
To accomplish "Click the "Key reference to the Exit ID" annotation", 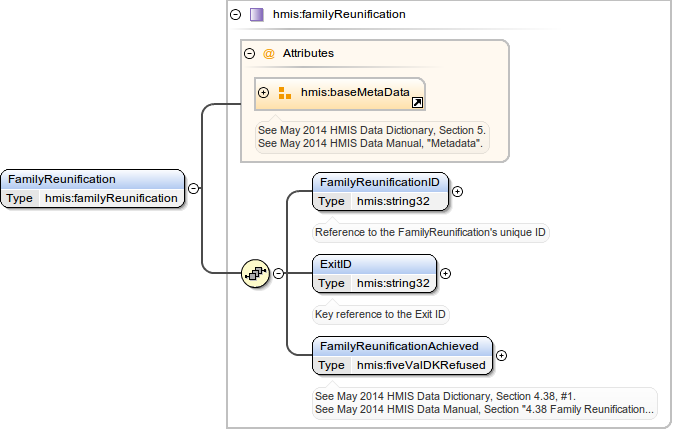I will pyautogui.click(x=380, y=313).
